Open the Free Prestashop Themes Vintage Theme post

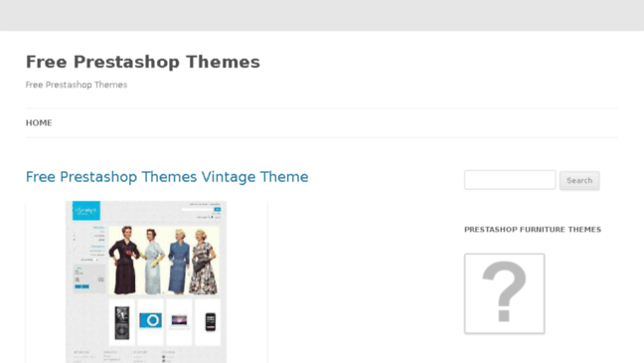click(x=167, y=177)
